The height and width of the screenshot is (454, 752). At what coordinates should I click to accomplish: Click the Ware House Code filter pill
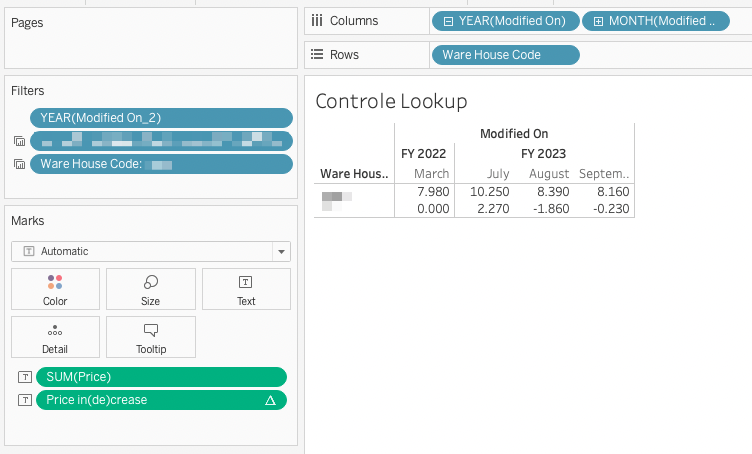tap(161, 164)
